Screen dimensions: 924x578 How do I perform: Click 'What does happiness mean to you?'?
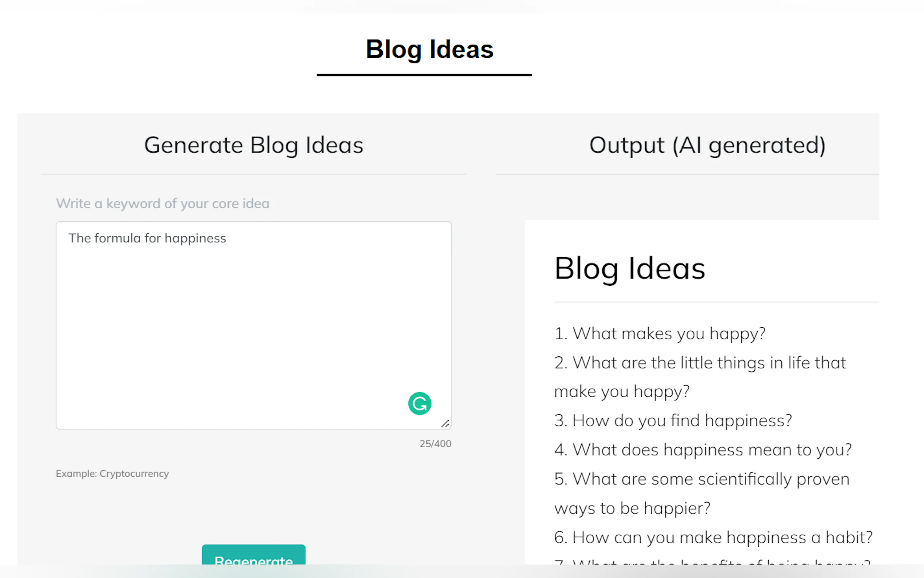(x=703, y=450)
